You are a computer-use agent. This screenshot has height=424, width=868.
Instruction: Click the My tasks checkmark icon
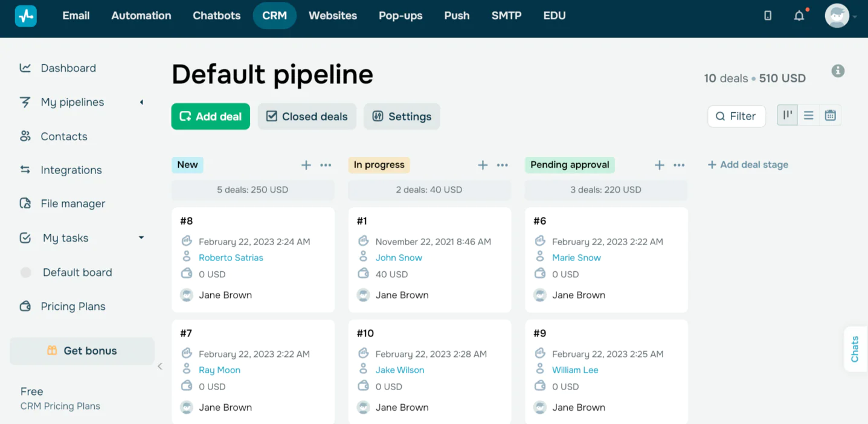(25, 238)
